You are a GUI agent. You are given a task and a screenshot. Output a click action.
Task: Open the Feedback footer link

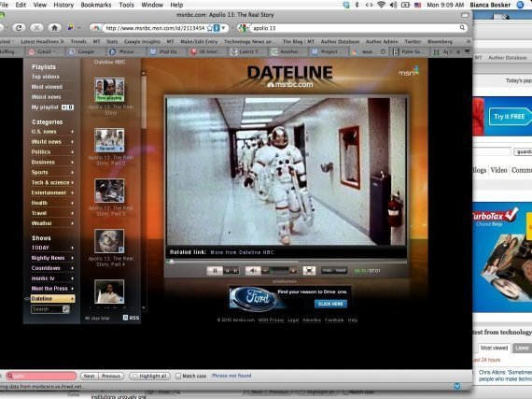pyautogui.click(x=334, y=320)
